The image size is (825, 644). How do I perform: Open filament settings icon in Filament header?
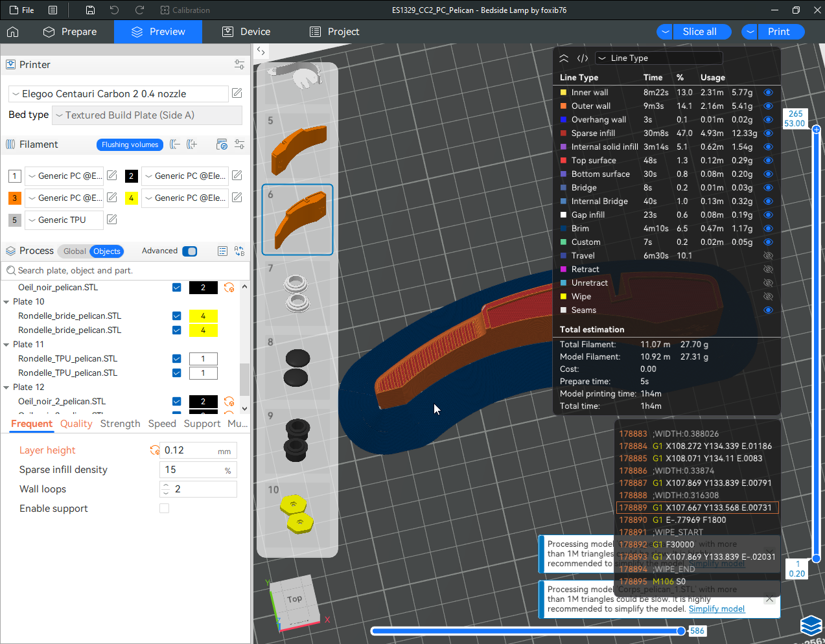239,144
